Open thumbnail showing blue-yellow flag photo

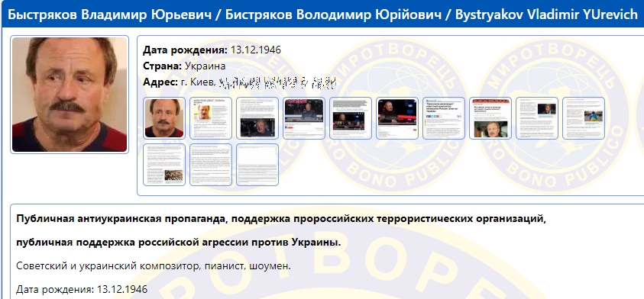[584, 118]
